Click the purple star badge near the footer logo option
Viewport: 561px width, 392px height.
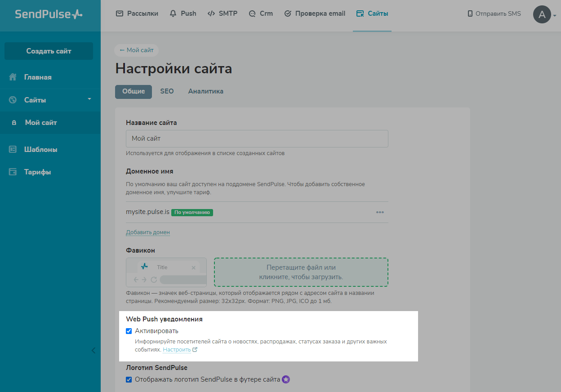point(286,379)
